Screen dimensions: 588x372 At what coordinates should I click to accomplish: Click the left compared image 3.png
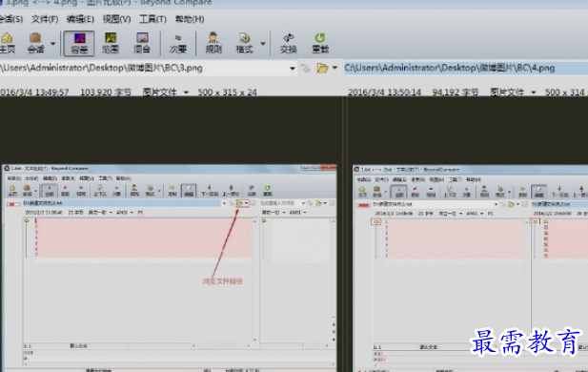coord(170,268)
